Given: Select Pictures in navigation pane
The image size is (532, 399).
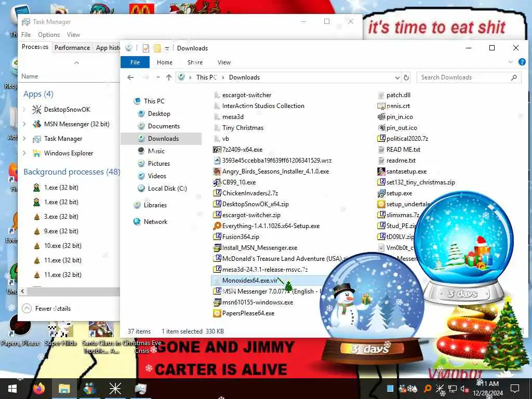Looking at the screenshot, I should click(158, 164).
